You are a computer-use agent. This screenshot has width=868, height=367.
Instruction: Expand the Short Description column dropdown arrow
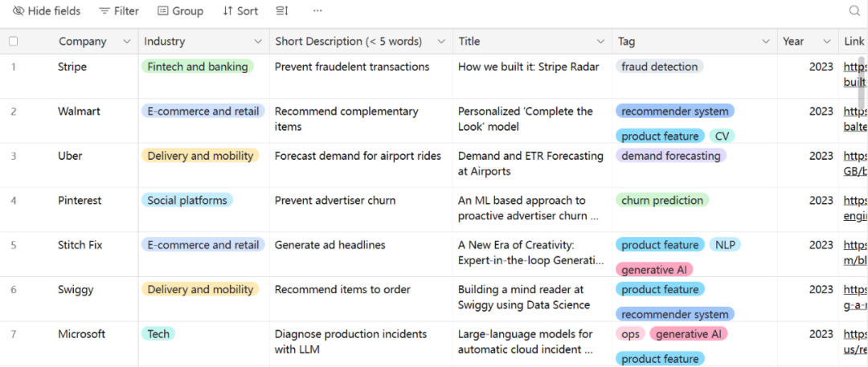[441, 42]
